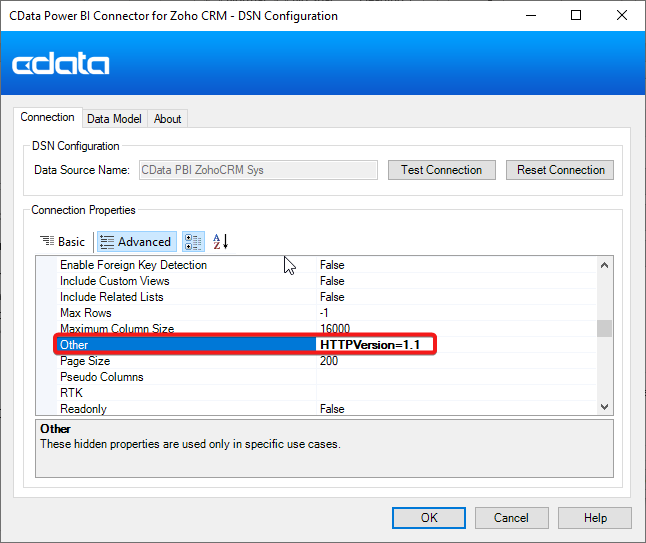Viewport: 646px width, 543px height.
Task: Open Help for the DSN dialog
Action: (x=595, y=518)
